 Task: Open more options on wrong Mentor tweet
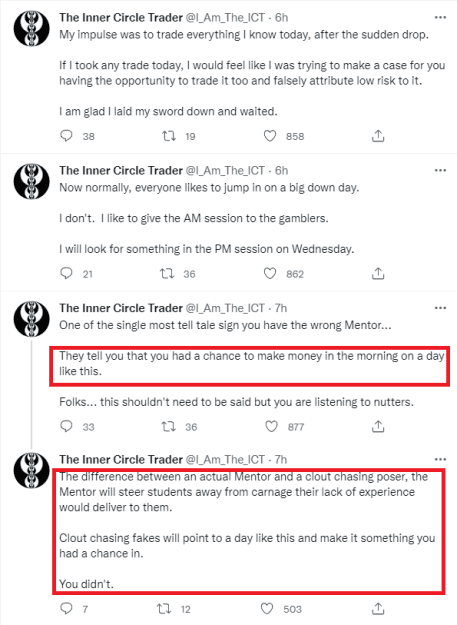coord(440,308)
